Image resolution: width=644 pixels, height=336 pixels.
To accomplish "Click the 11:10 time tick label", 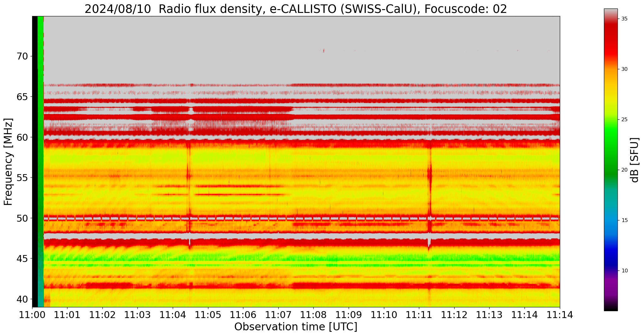I will pyautogui.click(x=384, y=315).
